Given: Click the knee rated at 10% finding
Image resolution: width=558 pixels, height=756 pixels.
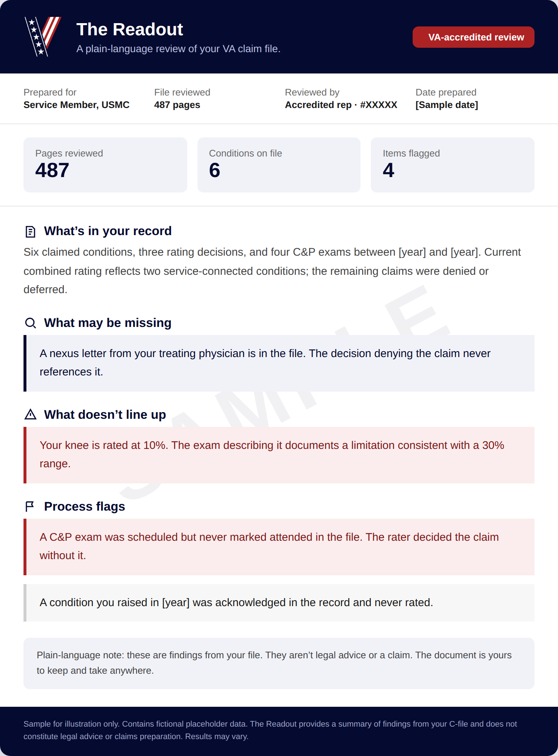Looking at the screenshot, I should click(279, 455).
